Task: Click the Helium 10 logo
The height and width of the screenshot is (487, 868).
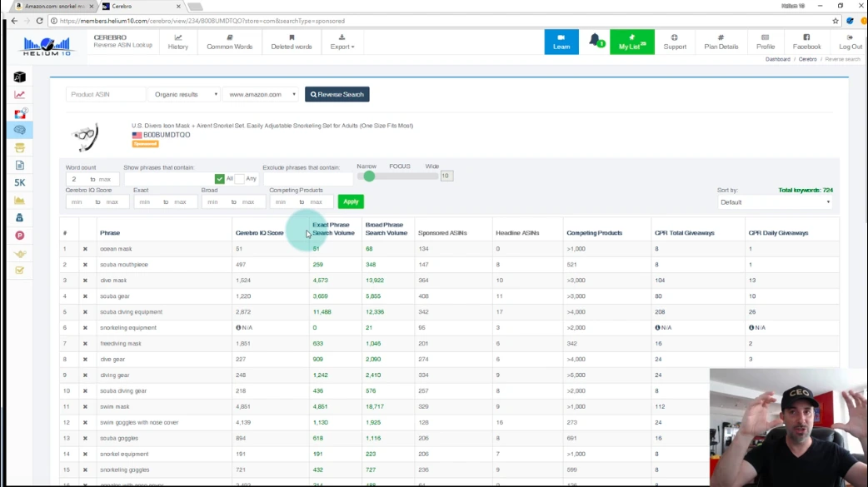Action: [47, 46]
